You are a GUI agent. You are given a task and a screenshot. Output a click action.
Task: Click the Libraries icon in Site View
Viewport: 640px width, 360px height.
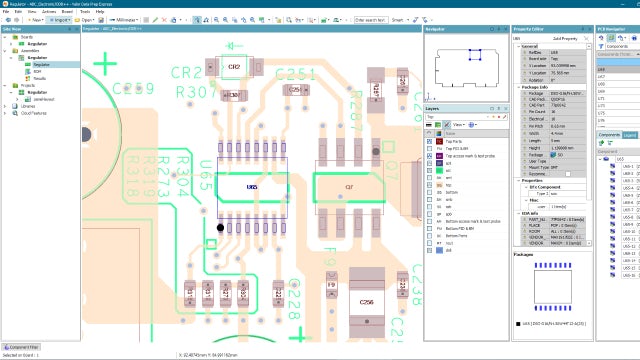15,106
